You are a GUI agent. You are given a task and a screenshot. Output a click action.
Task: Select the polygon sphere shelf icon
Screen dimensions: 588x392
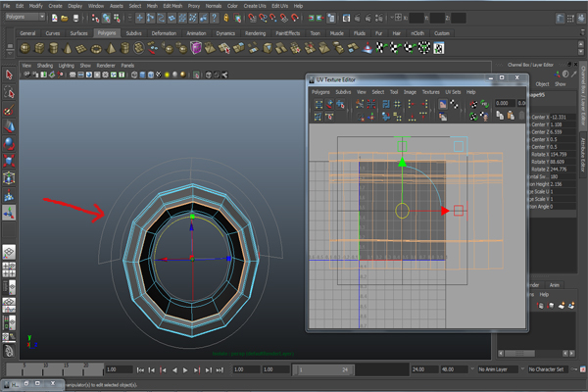[x=25, y=48]
